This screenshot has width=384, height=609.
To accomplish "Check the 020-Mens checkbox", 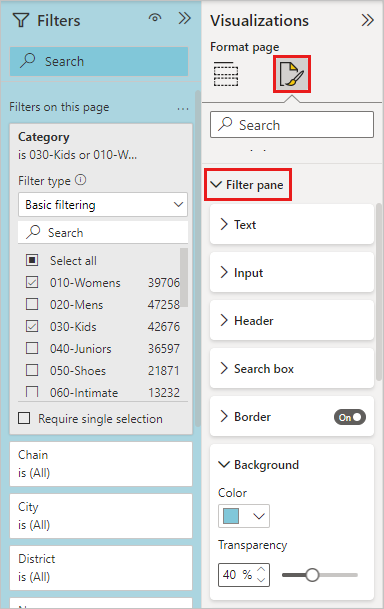I will coord(32,304).
